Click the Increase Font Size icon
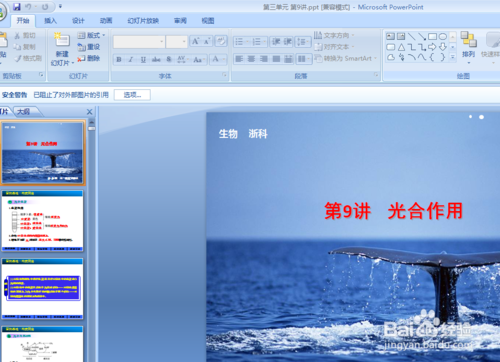Screen dimensions: 500x362 pos(195,41)
